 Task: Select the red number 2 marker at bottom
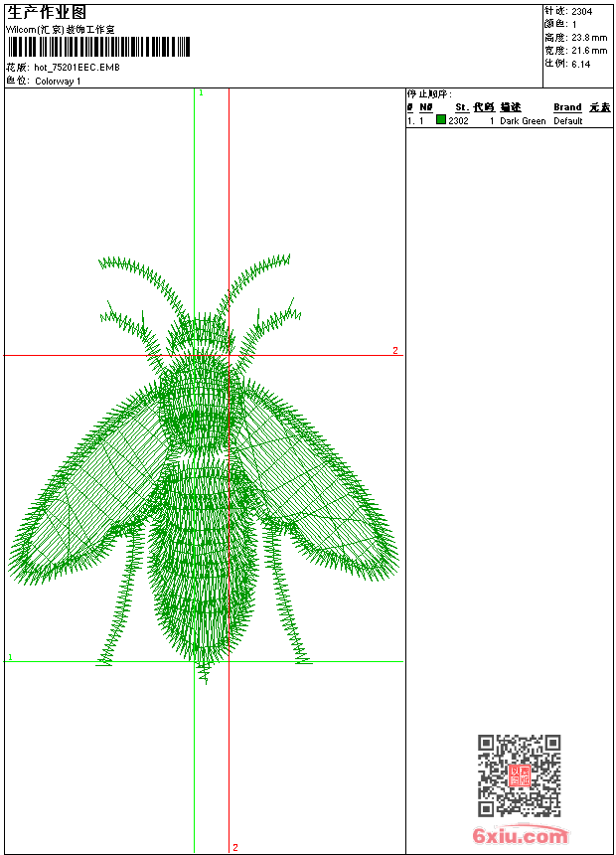[x=235, y=847]
